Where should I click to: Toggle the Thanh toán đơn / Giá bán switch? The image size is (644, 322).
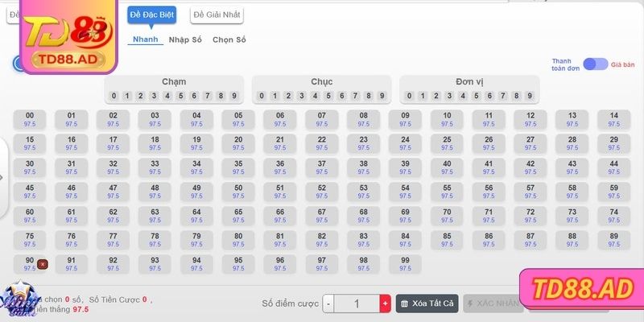point(596,64)
